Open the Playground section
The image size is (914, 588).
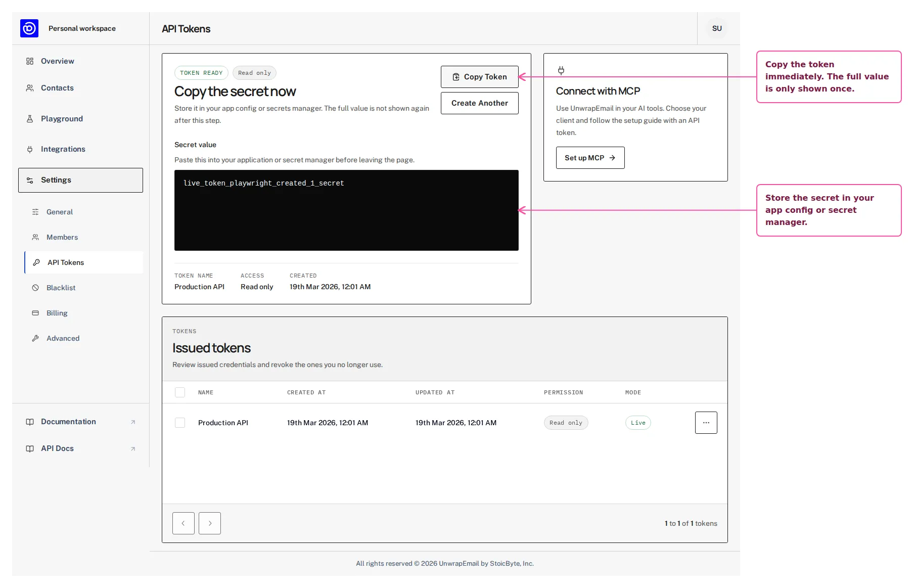coord(80,119)
